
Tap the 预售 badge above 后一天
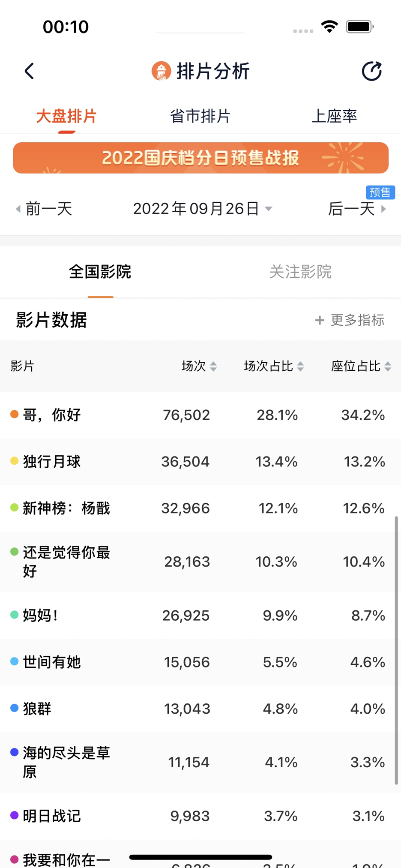point(380,192)
